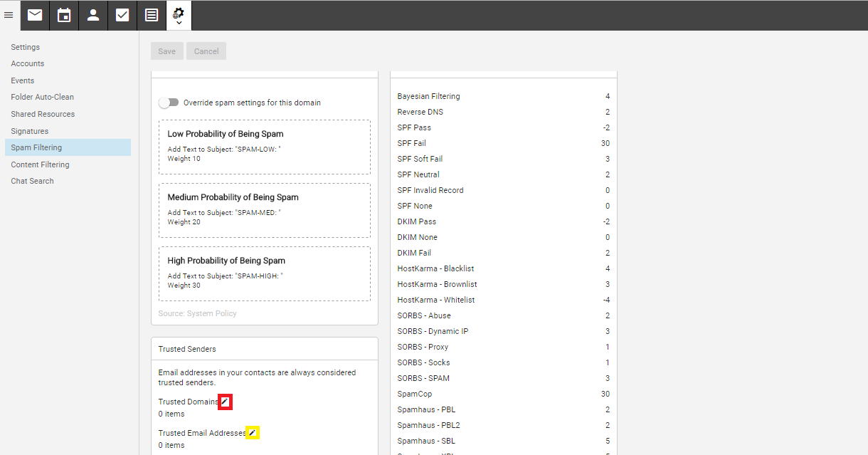This screenshot has height=455, width=868.
Task: Open Shared Resources settings
Action: (x=43, y=113)
